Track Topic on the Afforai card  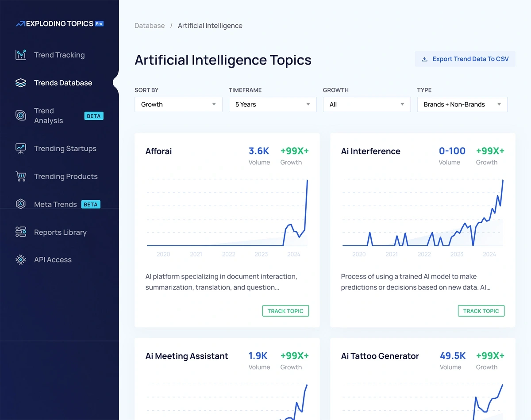285,311
